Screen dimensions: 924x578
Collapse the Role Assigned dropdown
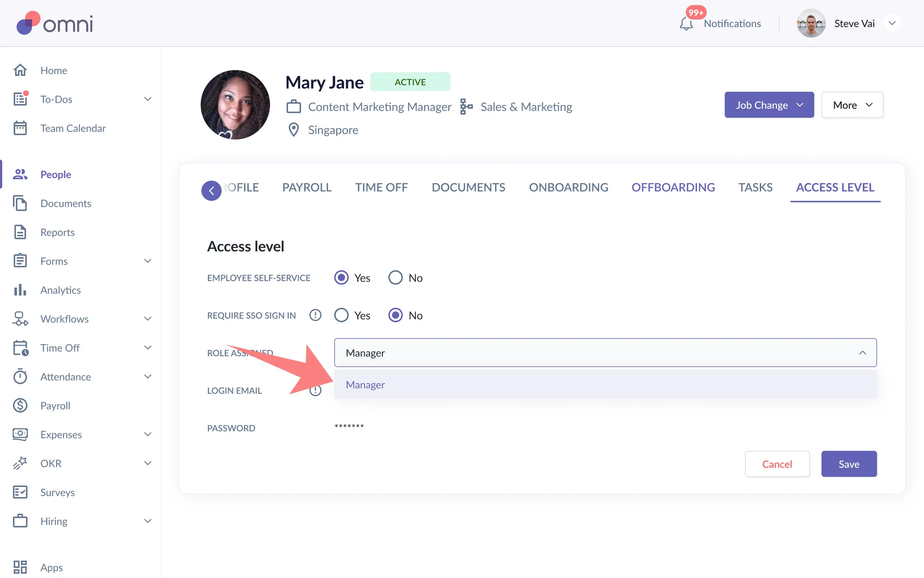pyautogui.click(x=862, y=353)
